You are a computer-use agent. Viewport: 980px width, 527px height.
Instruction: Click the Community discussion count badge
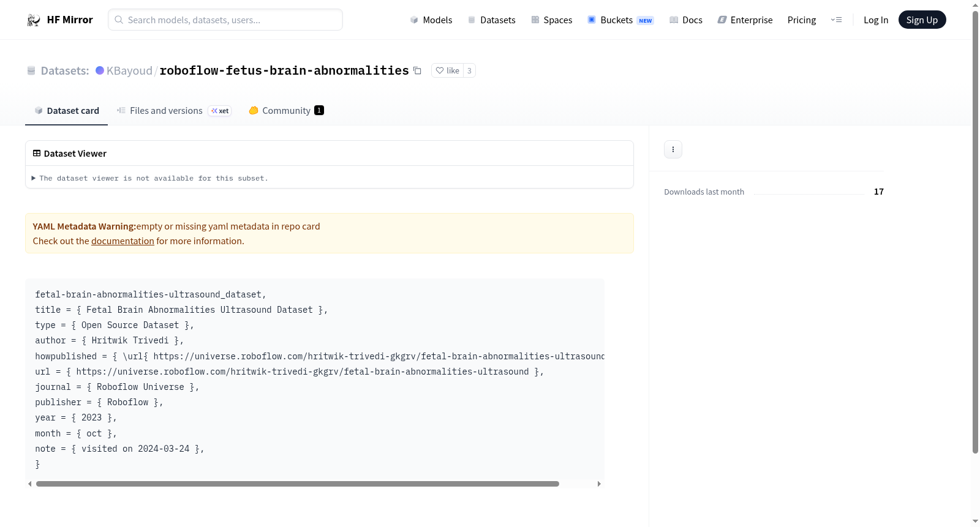coord(319,110)
